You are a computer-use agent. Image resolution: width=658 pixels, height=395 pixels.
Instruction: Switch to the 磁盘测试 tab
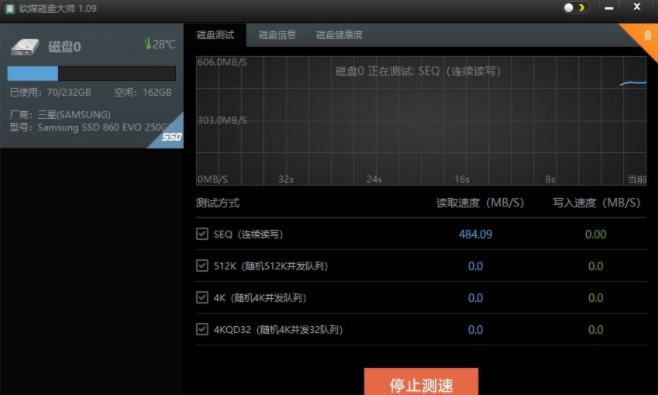pos(215,35)
